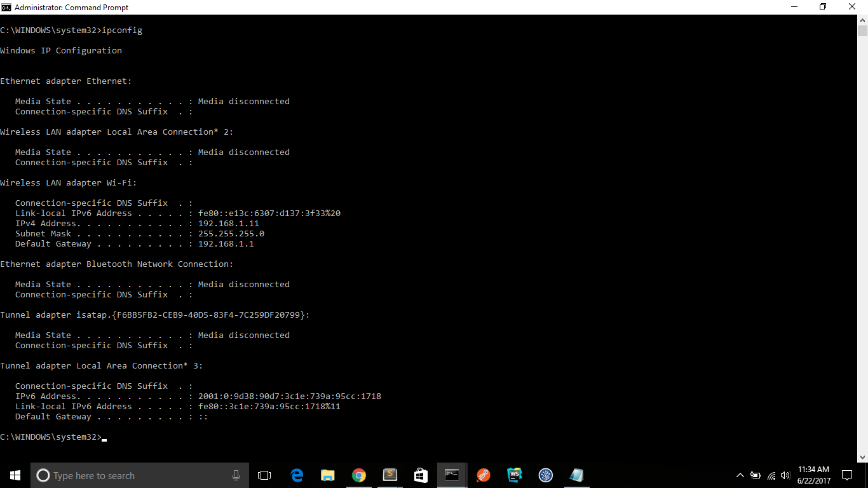Select the Command Prompt taskbar icon
The height and width of the screenshot is (488, 868).
click(452, 475)
